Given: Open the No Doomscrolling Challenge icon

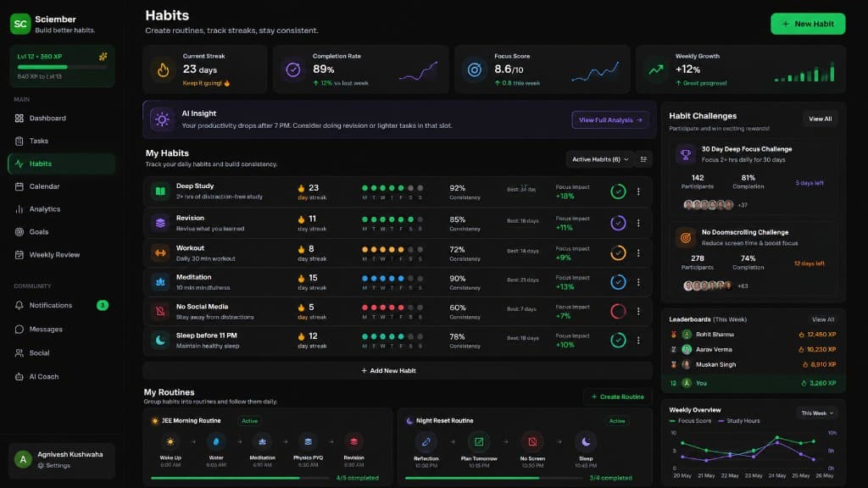Looking at the screenshot, I should [685, 238].
